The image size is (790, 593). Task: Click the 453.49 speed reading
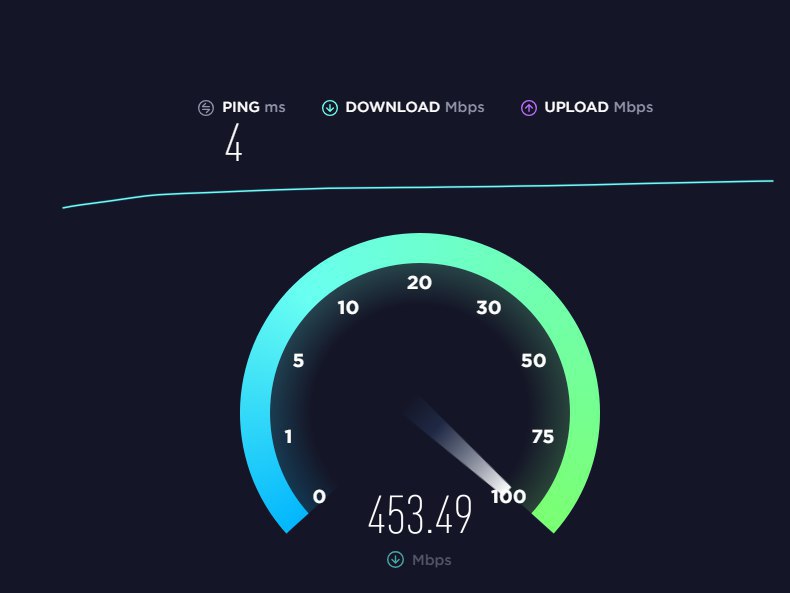tap(420, 514)
